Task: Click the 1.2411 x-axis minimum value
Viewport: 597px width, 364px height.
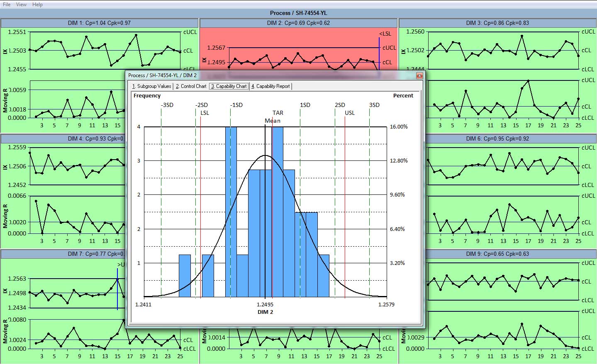Action: point(144,304)
